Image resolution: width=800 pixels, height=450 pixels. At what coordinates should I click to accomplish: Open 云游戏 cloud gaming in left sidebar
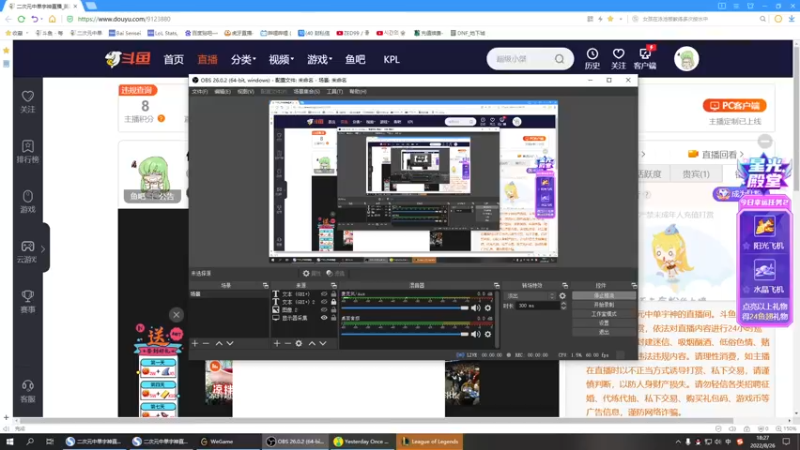click(28, 252)
